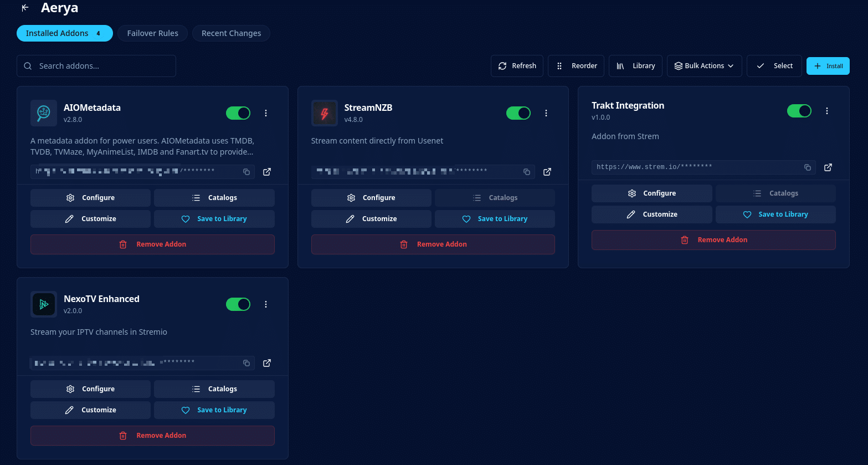
Task: Save StreamNZB to Library
Action: (495, 219)
